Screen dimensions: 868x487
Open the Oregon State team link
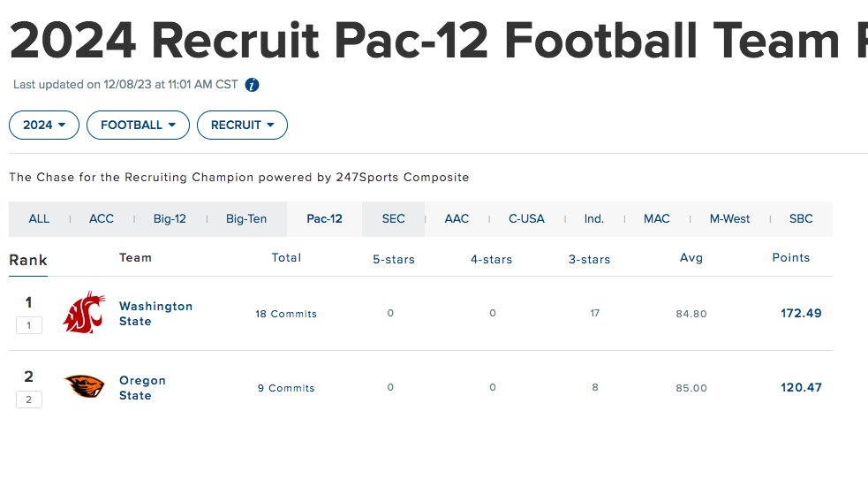pos(142,388)
